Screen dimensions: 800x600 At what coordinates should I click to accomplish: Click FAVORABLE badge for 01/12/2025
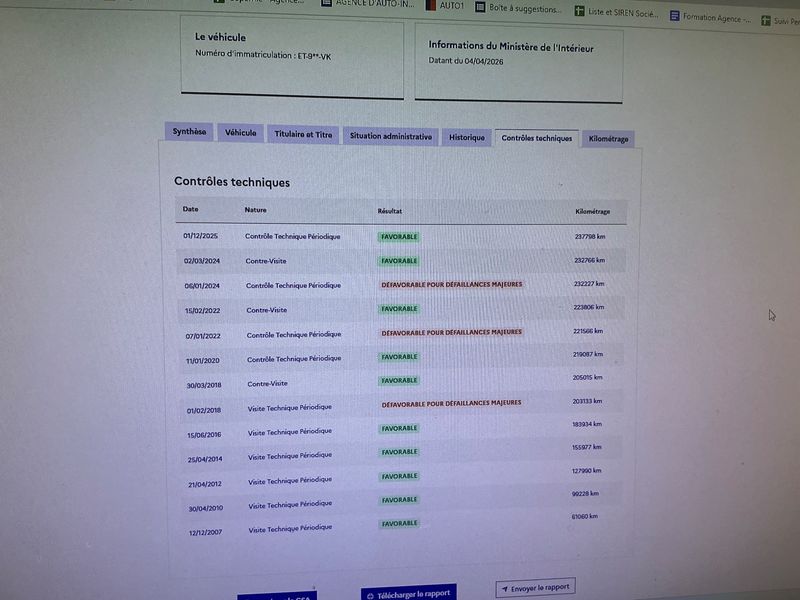pos(399,237)
